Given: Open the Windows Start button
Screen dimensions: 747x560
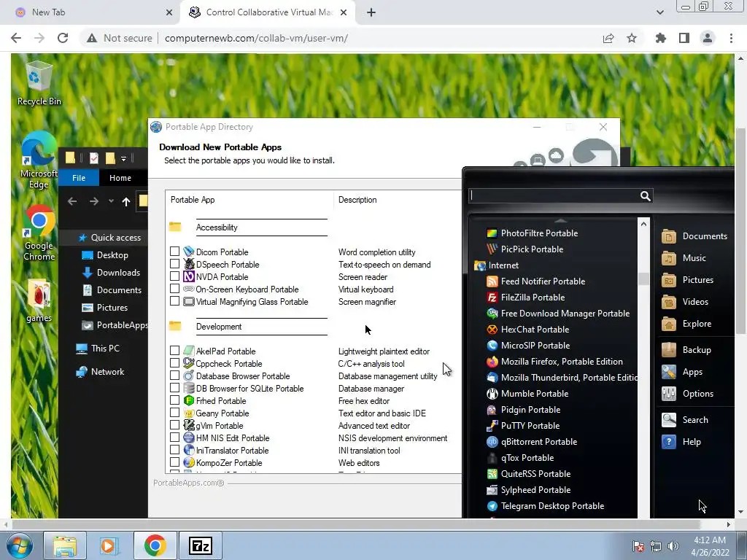Looking at the screenshot, I should click(19, 545).
